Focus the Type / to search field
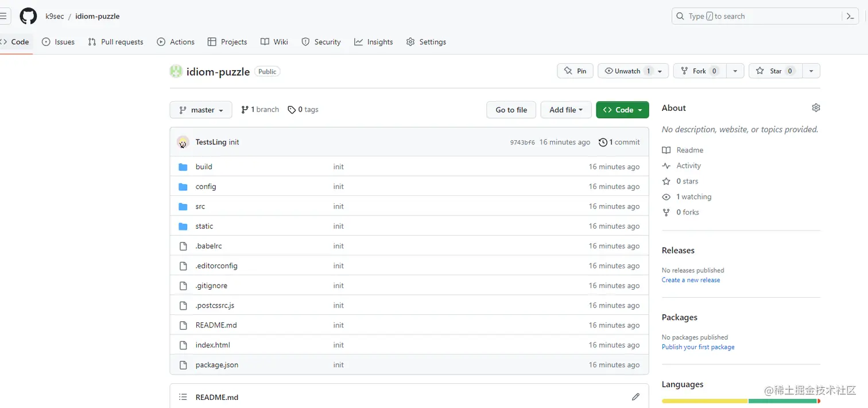Viewport: 868px width, 408px height. pos(757,16)
